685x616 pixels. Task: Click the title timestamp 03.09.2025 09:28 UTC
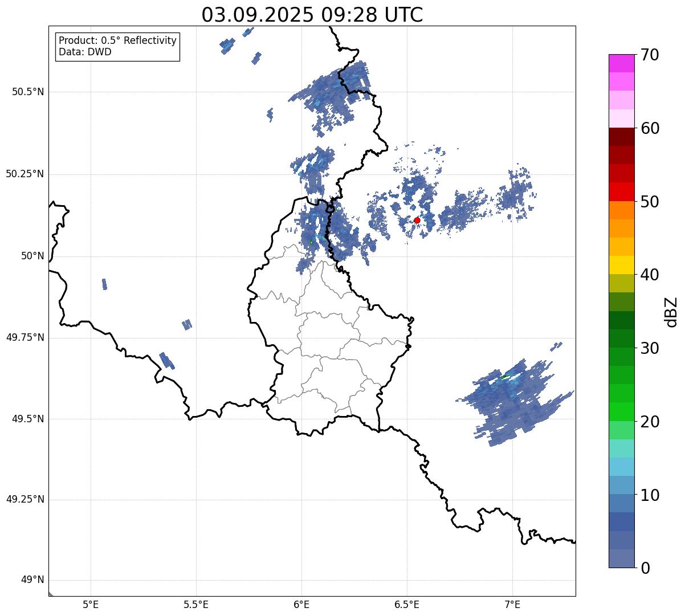point(312,15)
